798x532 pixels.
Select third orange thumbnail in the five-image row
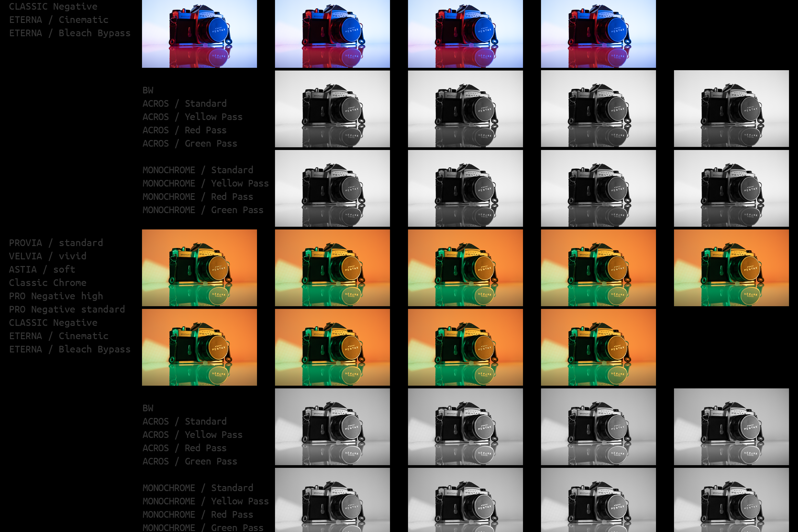[x=465, y=268]
